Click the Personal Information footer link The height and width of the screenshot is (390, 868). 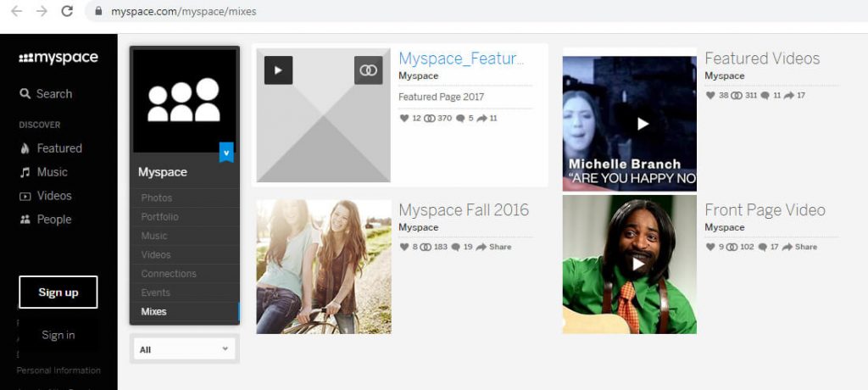pyautogui.click(x=58, y=370)
